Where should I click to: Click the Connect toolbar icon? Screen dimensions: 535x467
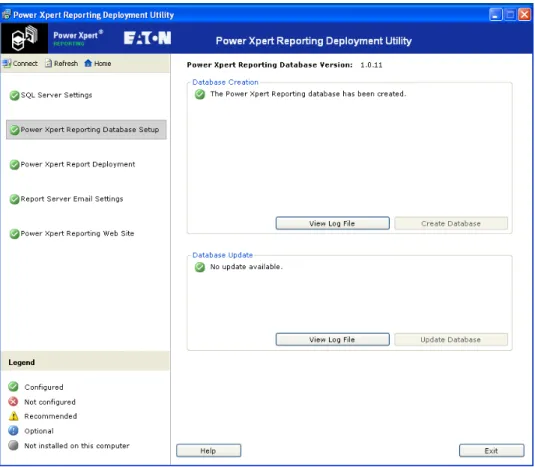[x=7, y=63]
